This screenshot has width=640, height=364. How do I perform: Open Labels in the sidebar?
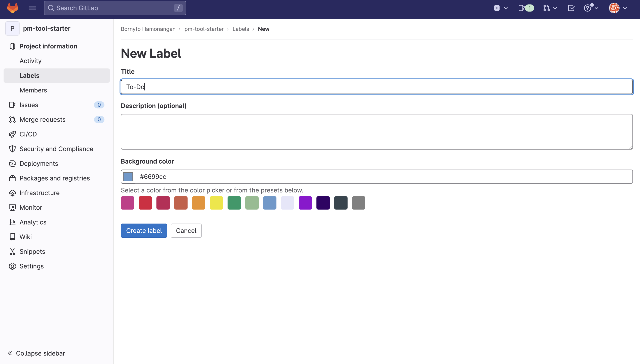(x=56, y=76)
